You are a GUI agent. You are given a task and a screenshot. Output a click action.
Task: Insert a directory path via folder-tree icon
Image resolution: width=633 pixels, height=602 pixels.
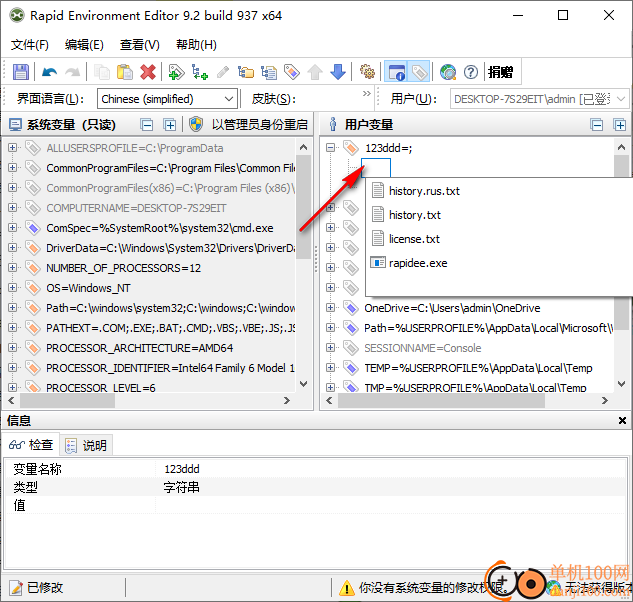(246, 72)
